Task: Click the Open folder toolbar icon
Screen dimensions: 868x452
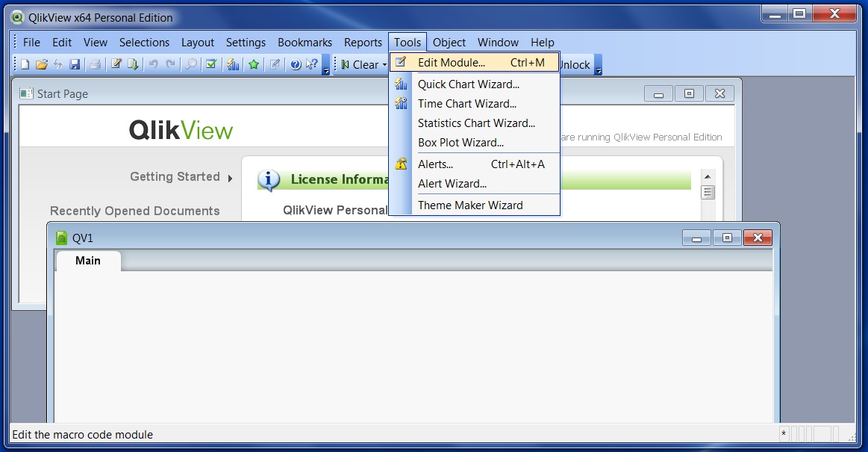Action: (42, 64)
